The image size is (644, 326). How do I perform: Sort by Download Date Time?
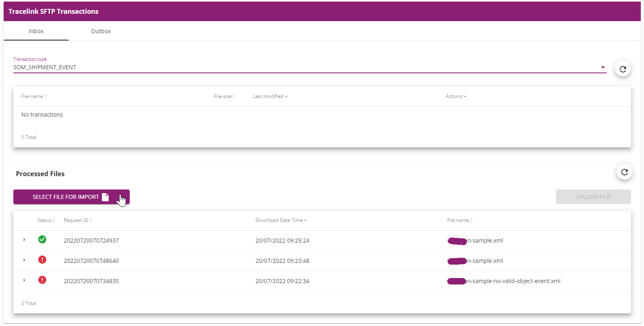281,220
